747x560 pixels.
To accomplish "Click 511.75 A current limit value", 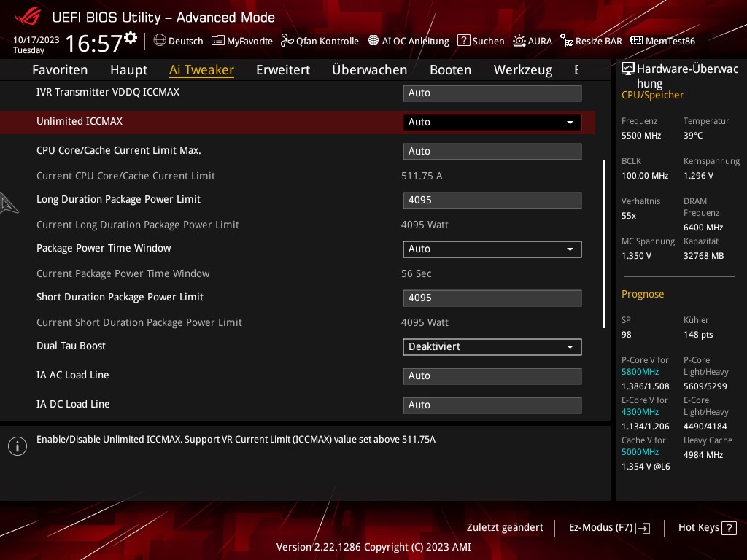I will [422, 176].
